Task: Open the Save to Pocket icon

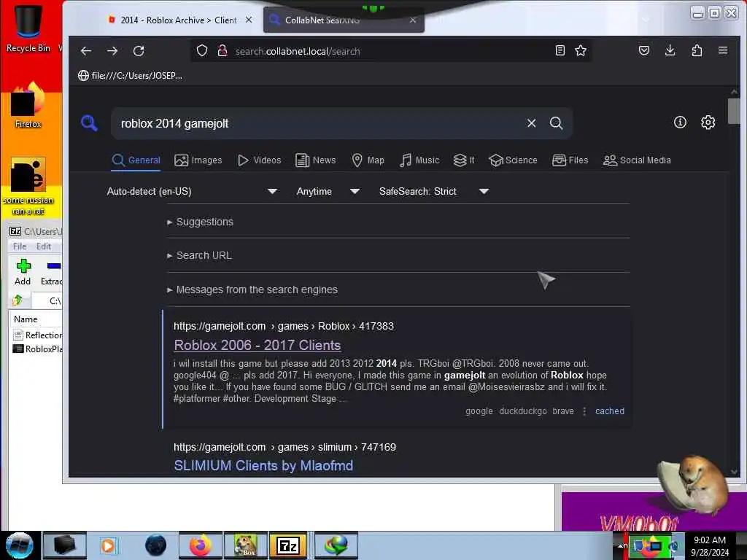Action: [x=643, y=50]
